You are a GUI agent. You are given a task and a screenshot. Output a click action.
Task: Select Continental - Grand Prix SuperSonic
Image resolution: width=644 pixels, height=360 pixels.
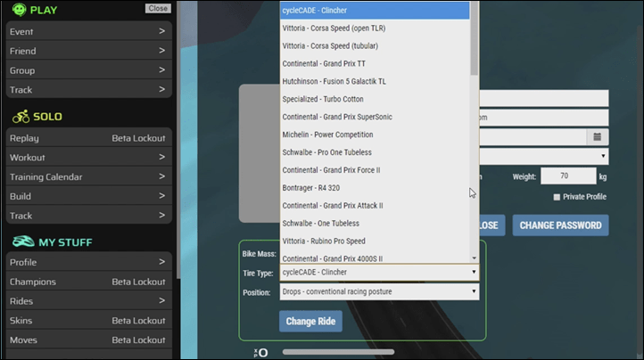pos(375,117)
